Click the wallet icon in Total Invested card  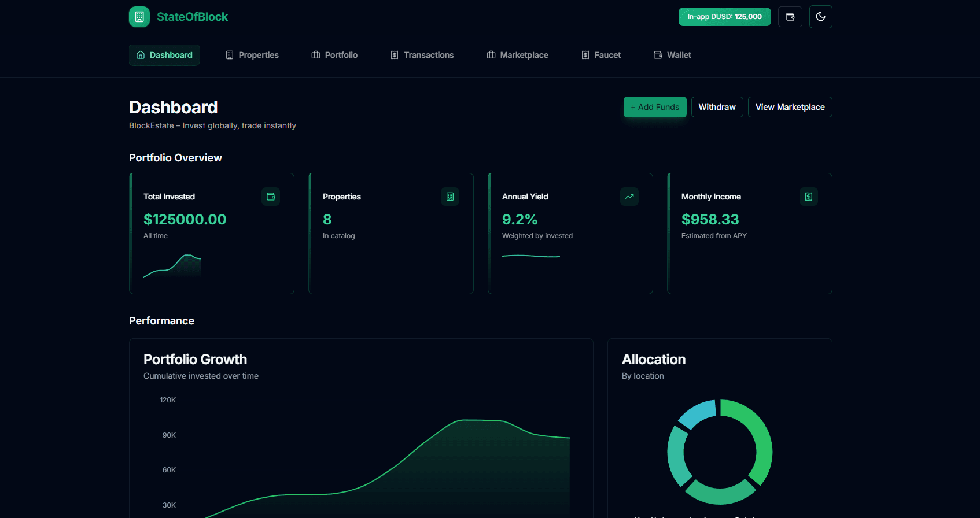pos(271,197)
